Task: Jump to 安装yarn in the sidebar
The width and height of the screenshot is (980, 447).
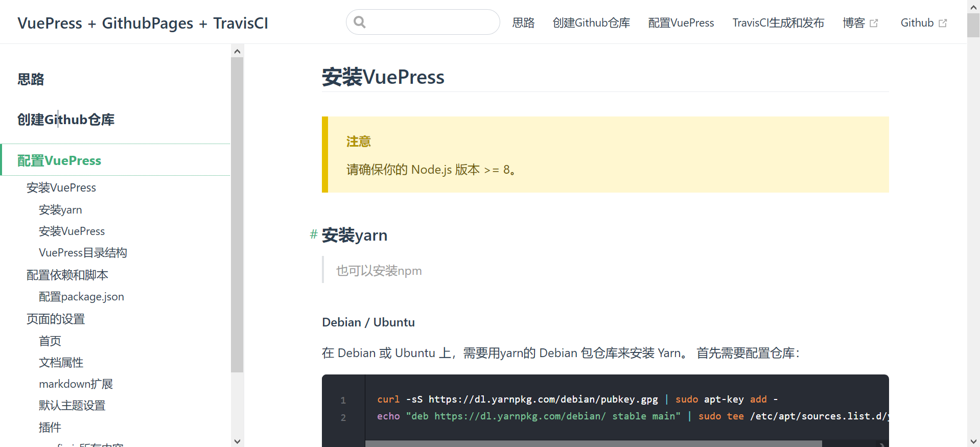Action: click(60, 209)
